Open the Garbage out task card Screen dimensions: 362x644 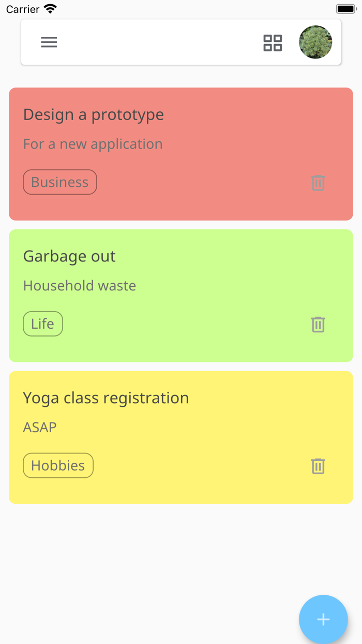[x=69, y=256]
